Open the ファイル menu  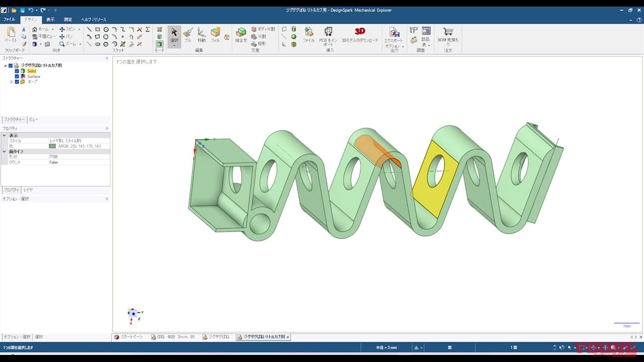click(x=9, y=20)
